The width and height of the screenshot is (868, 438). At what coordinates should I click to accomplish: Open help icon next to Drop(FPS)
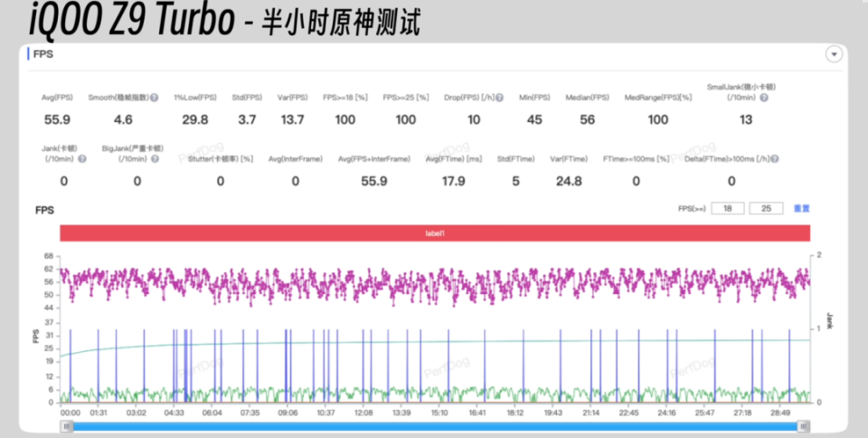[x=499, y=98]
